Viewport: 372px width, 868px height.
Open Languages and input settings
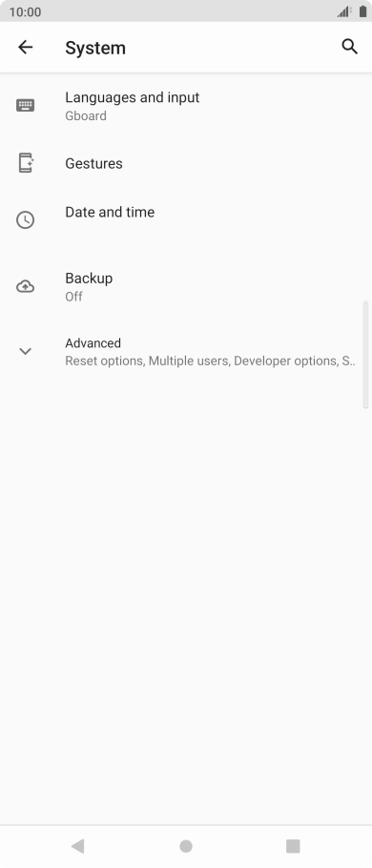pos(186,106)
